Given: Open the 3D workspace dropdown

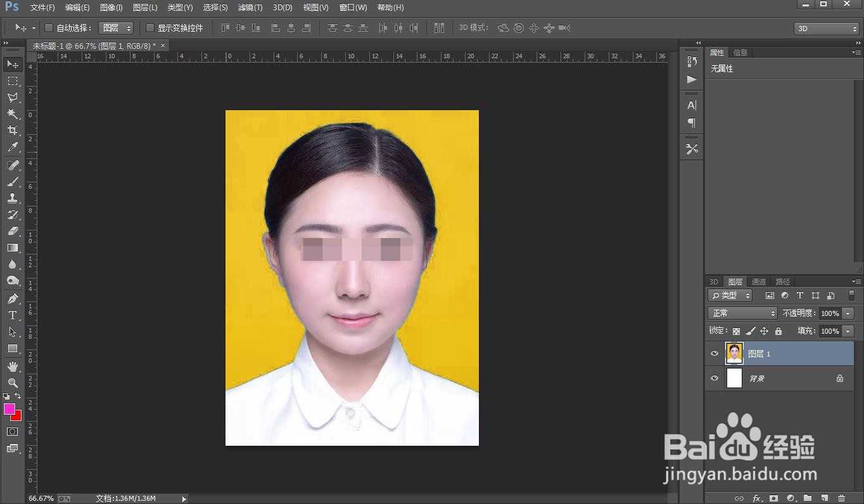Looking at the screenshot, I should coord(826,28).
